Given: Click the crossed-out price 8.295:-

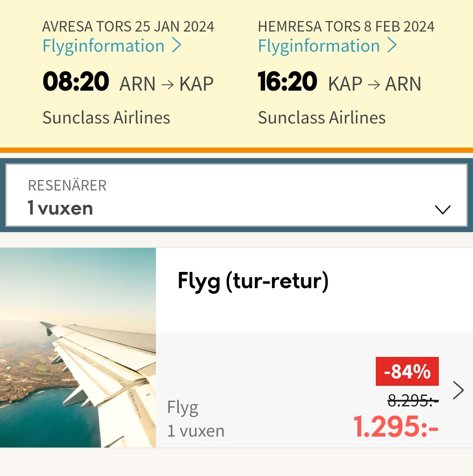Looking at the screenshot, I should tap(413, 401).
